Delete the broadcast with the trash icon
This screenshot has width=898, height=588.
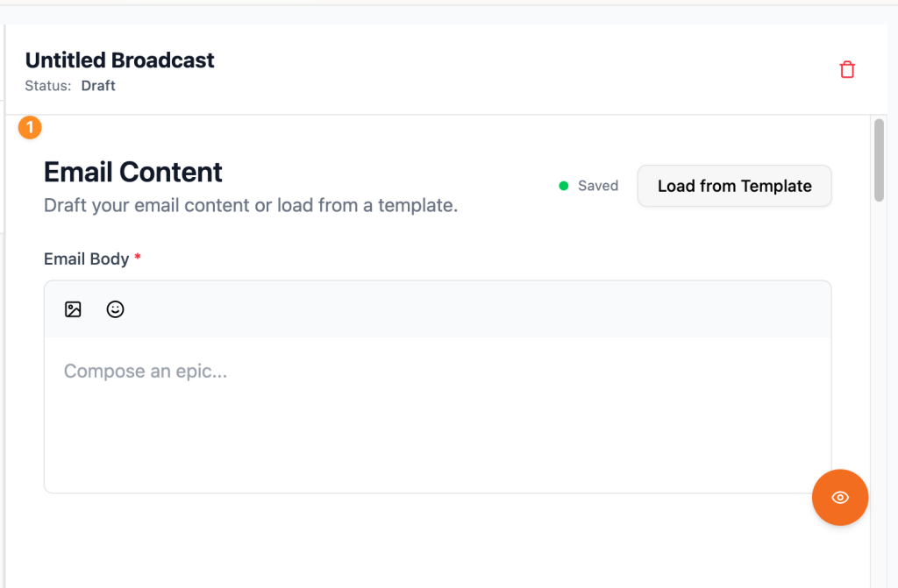click(x=847, y=70)
